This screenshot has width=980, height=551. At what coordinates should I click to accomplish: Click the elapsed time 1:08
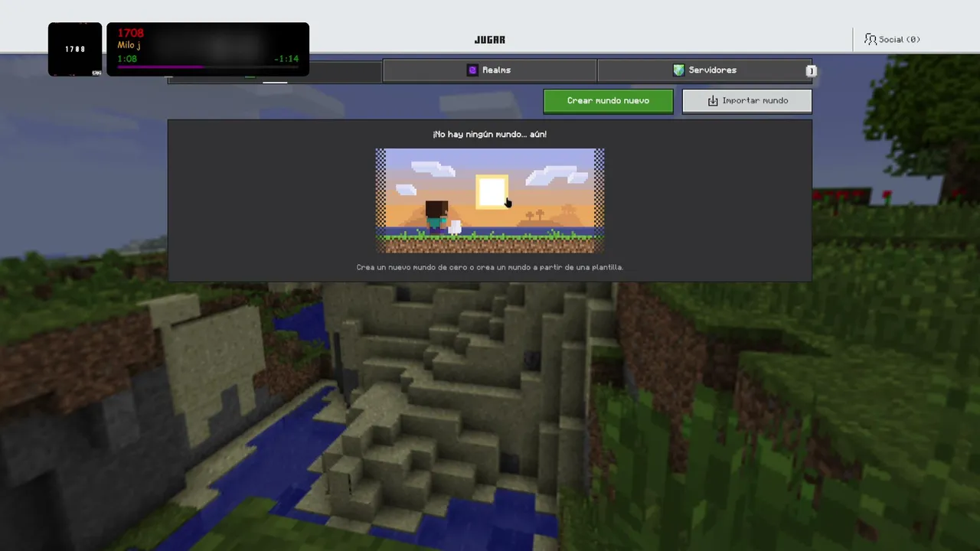pyautogui.click(x=127, y=59)
